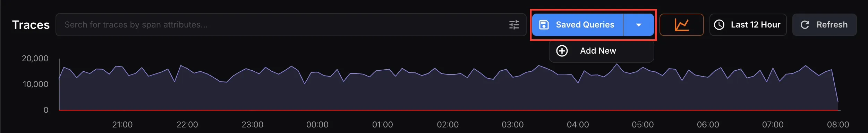Toggle the orange line chart icon button
868x133 pixels.
click(681, 25)
